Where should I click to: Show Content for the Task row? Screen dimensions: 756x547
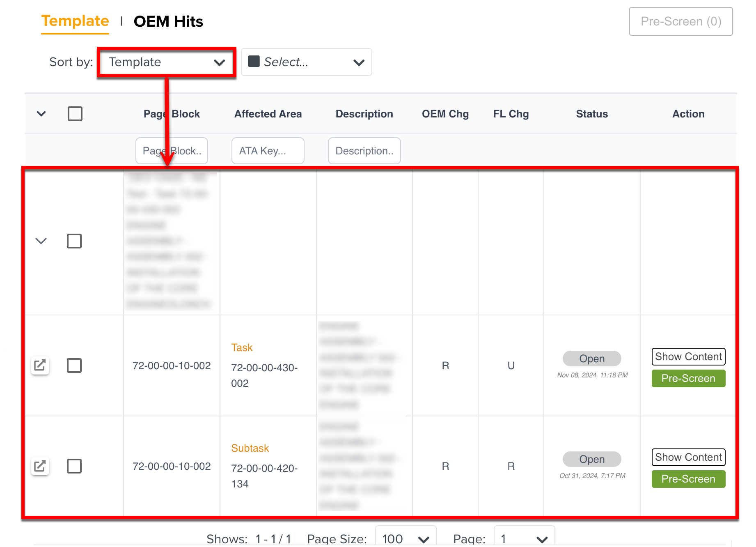click(688, 356)
